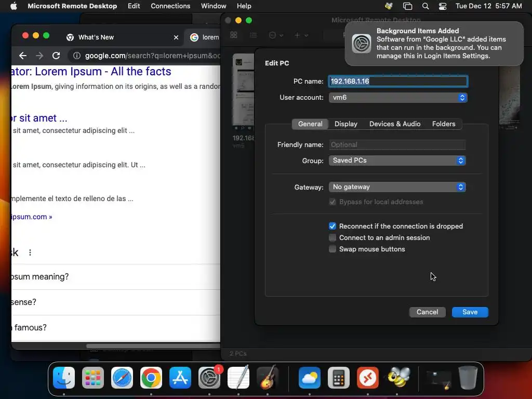This screenshot has width=532, height=399.
Task: Toggle Bypass for local addresses checkbox
Action: 332,202
